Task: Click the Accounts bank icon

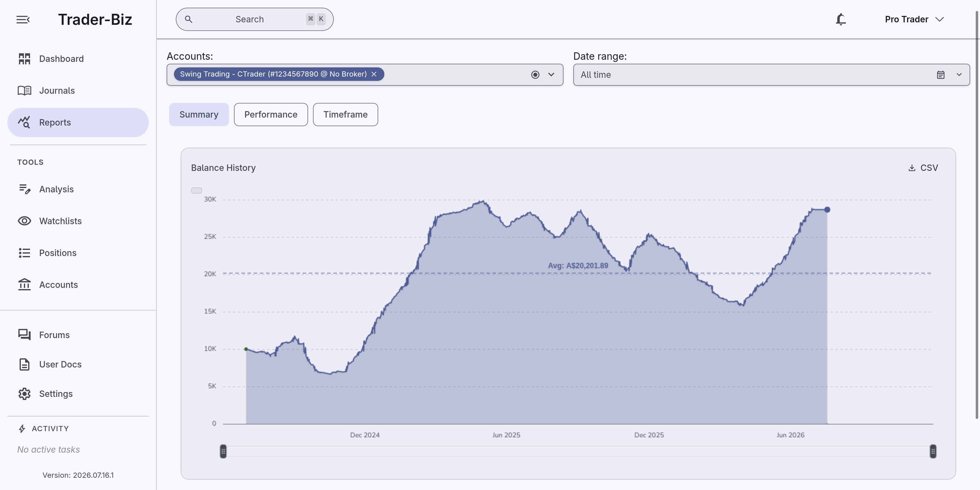Action: tap(24, 285)
